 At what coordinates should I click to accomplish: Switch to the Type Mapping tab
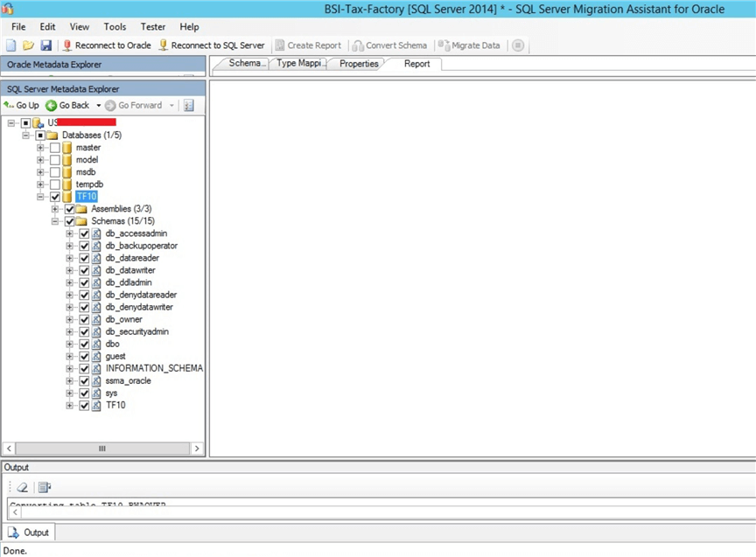point(299,63)
